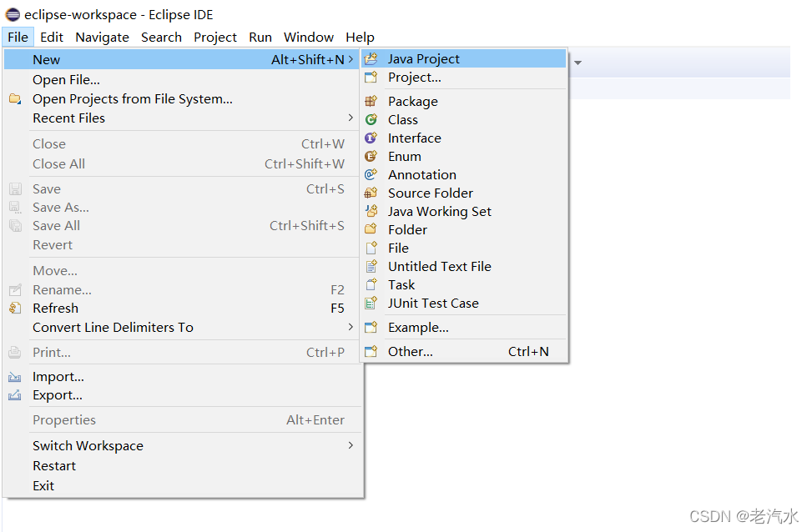The width and height of the screenshot is (812, 532).
Task: Select Open File... menu entry
Action: [181, 80]
